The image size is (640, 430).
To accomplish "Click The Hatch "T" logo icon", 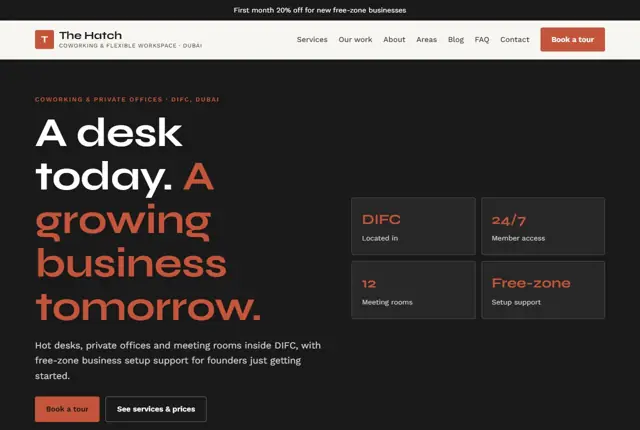I will (x=44, y=40).
